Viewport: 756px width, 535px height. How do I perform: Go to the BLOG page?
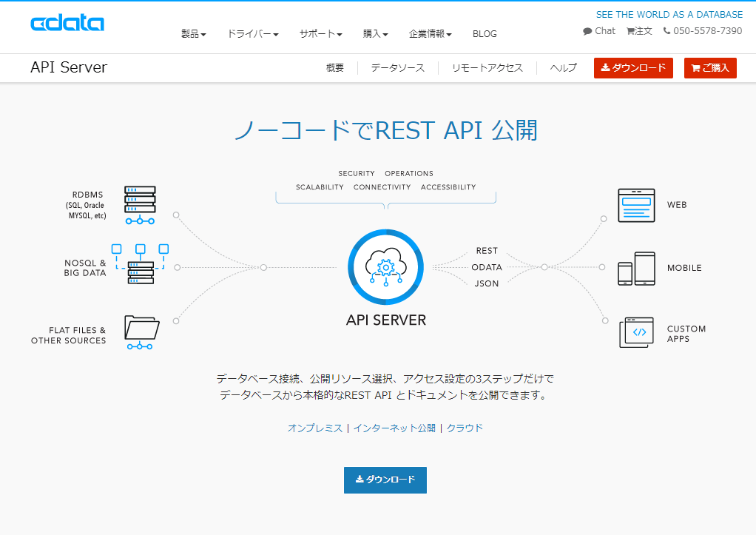[485, 34]
